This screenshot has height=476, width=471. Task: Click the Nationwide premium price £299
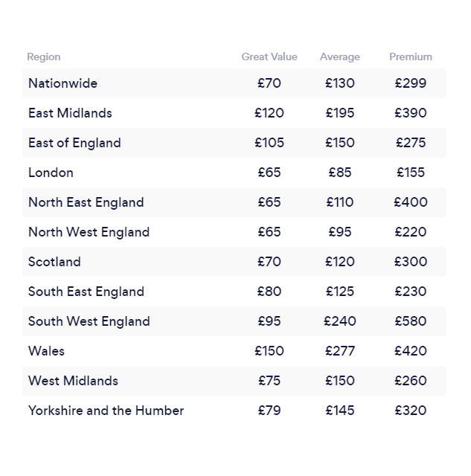411,83
